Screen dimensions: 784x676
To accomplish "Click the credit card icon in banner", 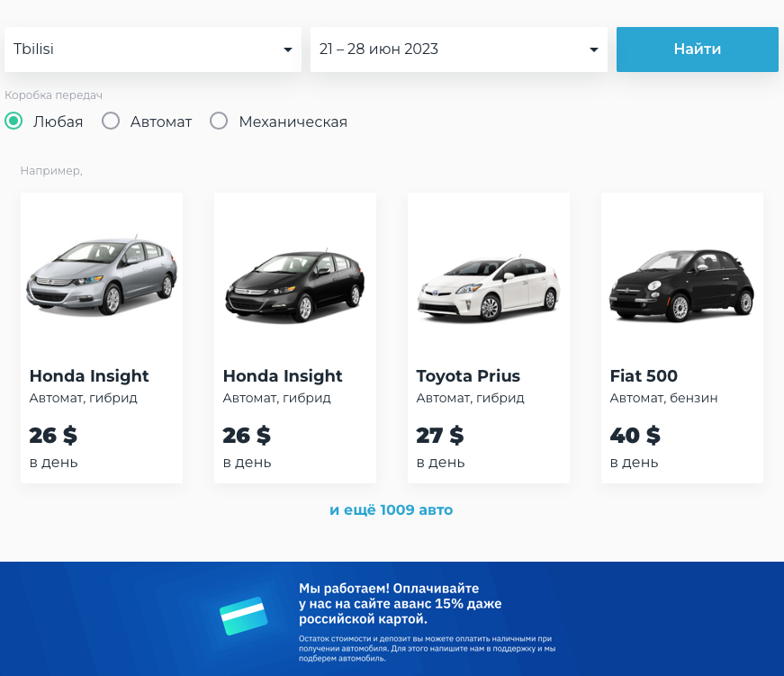I will pos(244,616).
